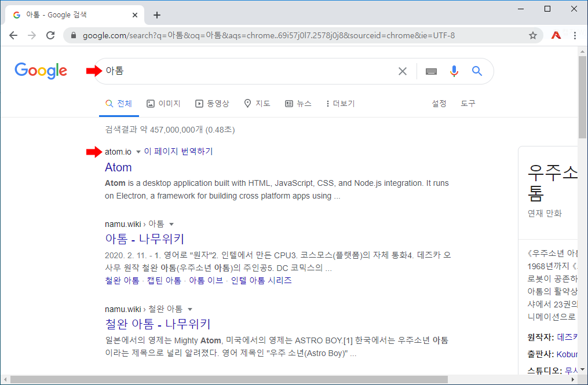Screen dimensions: 588x385
Task: Follow the 캡틴 아톰 sitelink
Action: 164,280
